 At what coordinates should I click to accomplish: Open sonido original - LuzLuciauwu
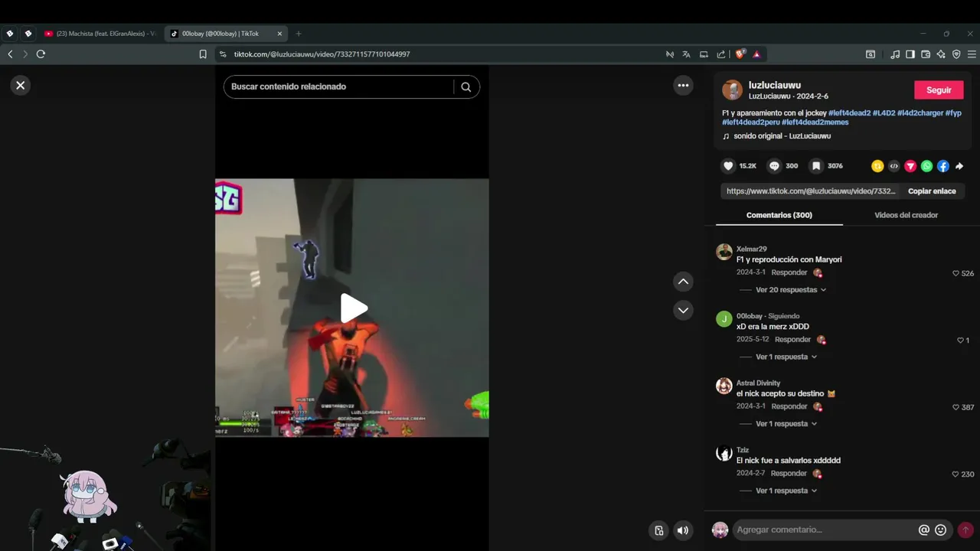pos(782,136)
